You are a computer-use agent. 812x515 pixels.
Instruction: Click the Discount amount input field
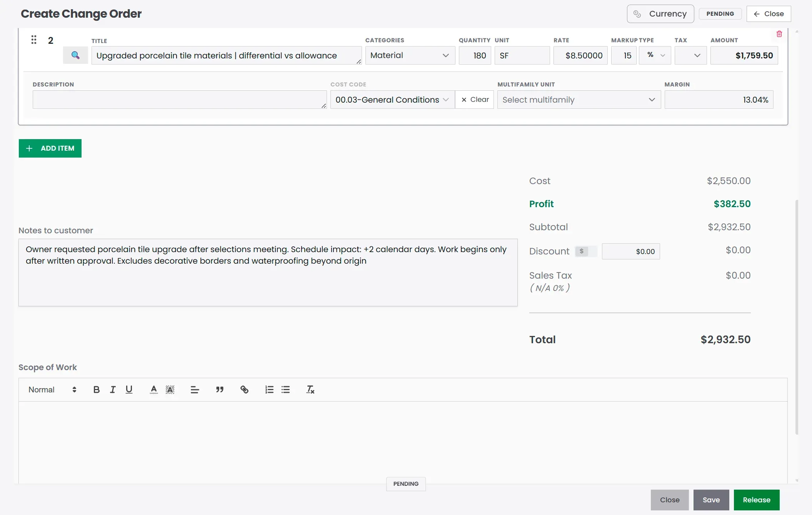coord(631,251)
